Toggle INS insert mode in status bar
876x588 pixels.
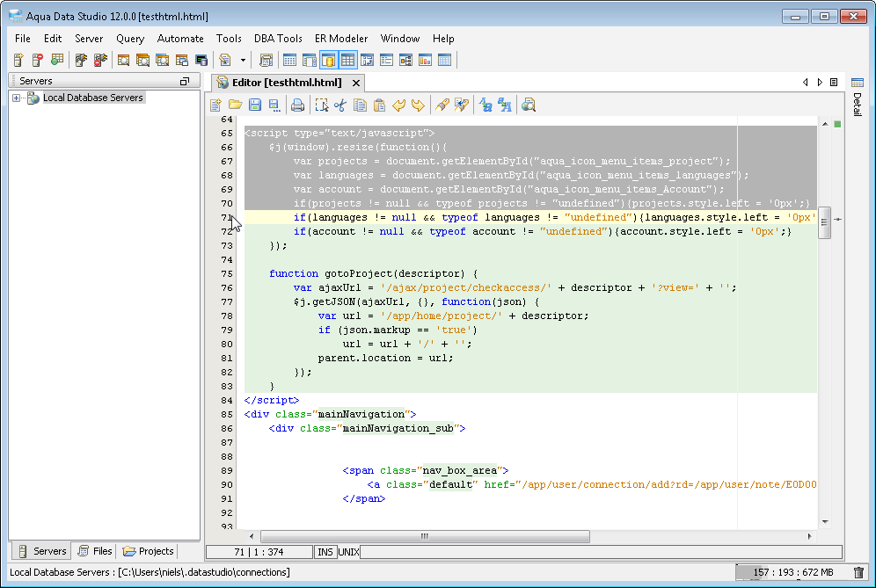click(325, 552)
